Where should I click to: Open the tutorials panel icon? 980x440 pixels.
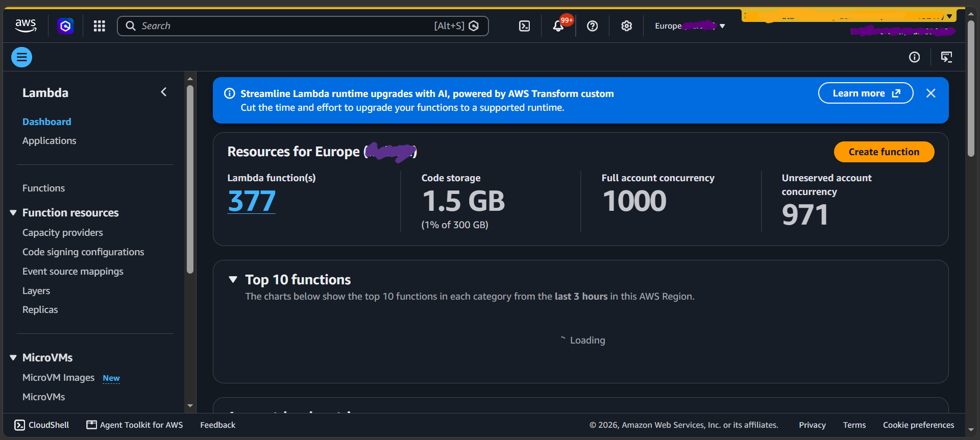pyautogui.click(x=946, y=57)
